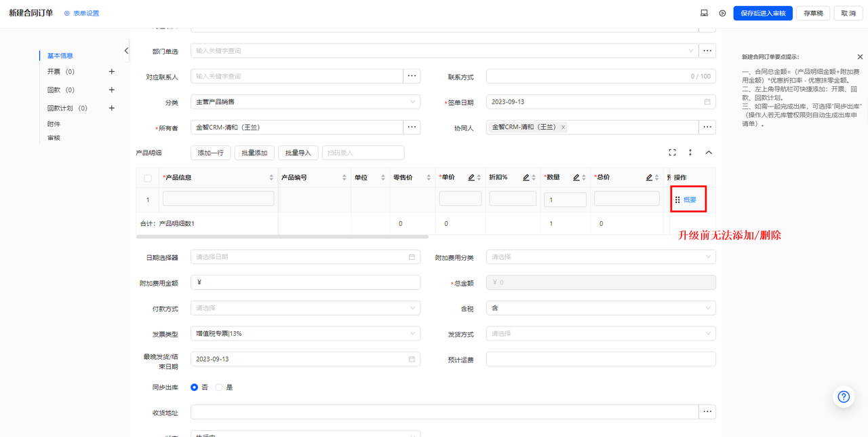Open 对应联系人 ellipsis picker button
This screenshot has width=868, height=437.
[412, 76]
